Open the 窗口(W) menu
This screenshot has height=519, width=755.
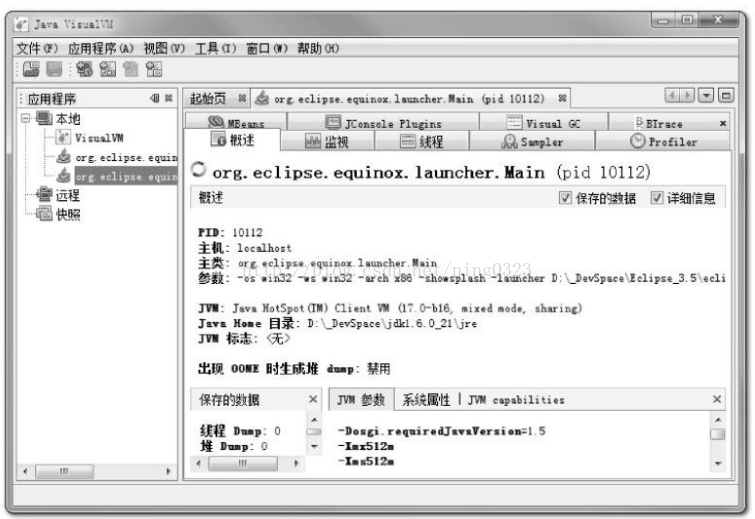pos(267,49)
